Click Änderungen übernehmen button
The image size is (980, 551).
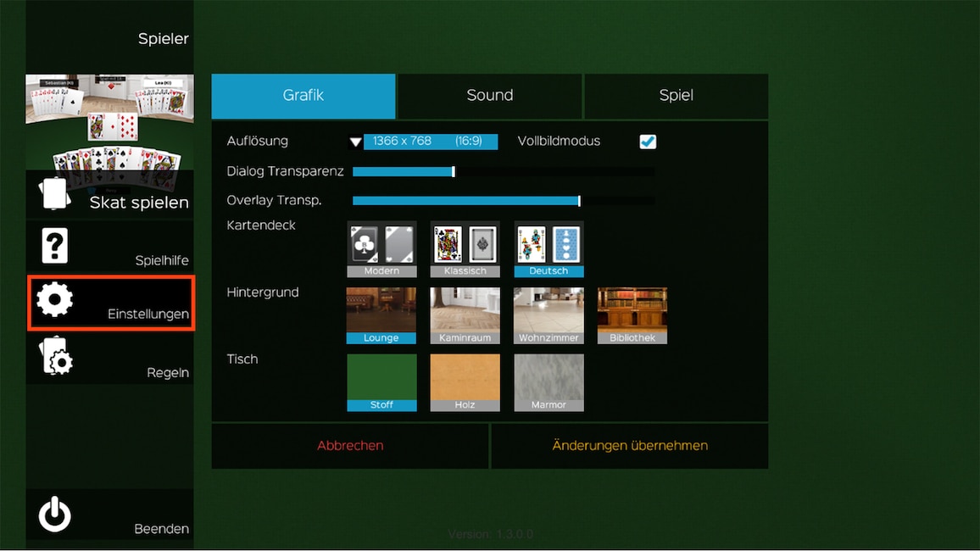pyautogui.click(x=630, y=446)
